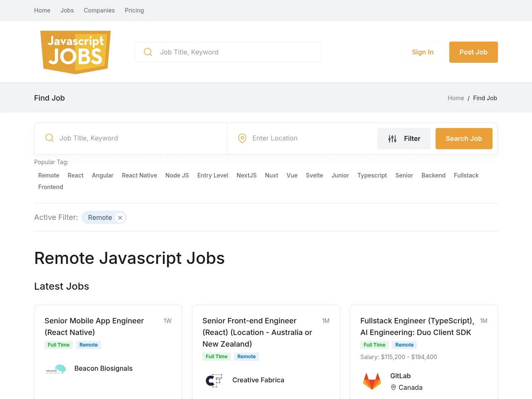Click the Creative Fabrica company logo
532x399 pixels.
(214, 380)
